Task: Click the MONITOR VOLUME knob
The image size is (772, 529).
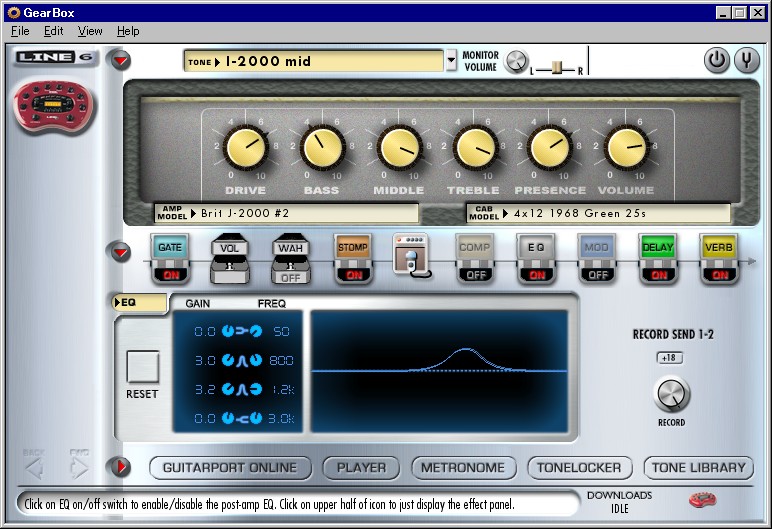Action: [516, 62]
